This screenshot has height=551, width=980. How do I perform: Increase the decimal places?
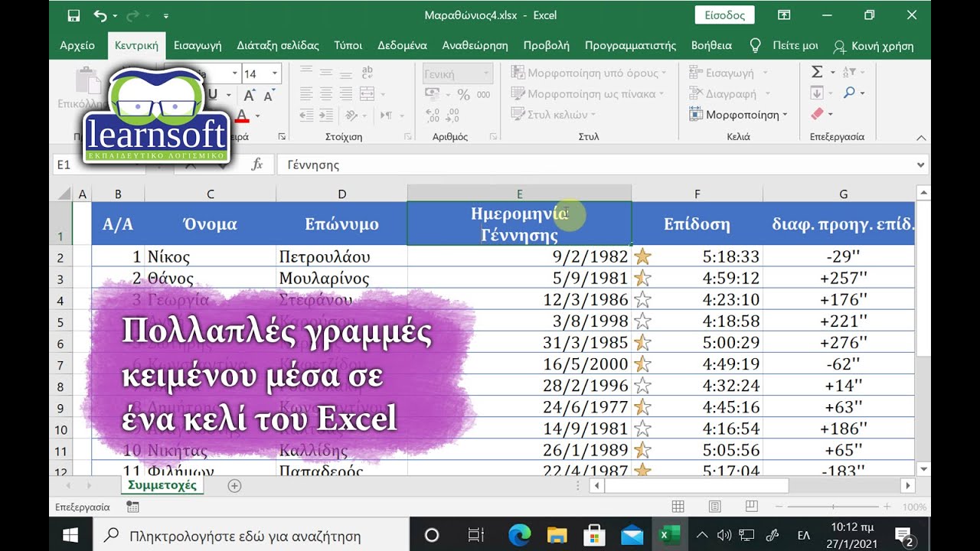click(433, 116)
